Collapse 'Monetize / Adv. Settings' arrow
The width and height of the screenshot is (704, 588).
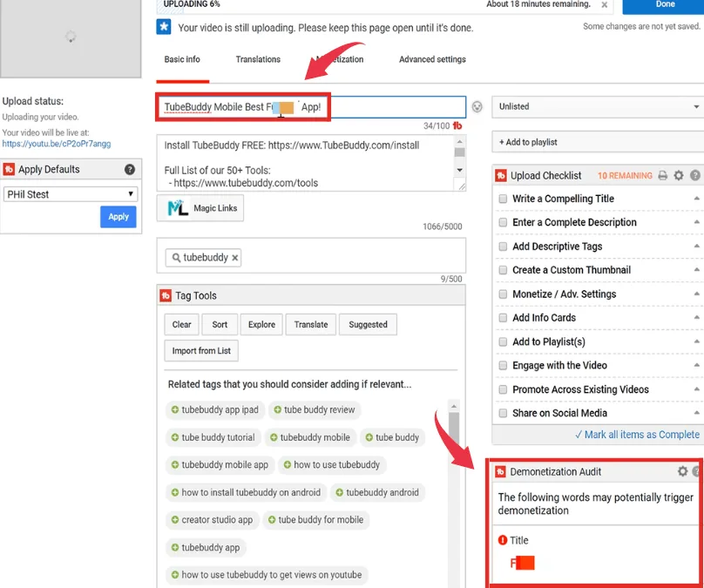pos(696,294)
